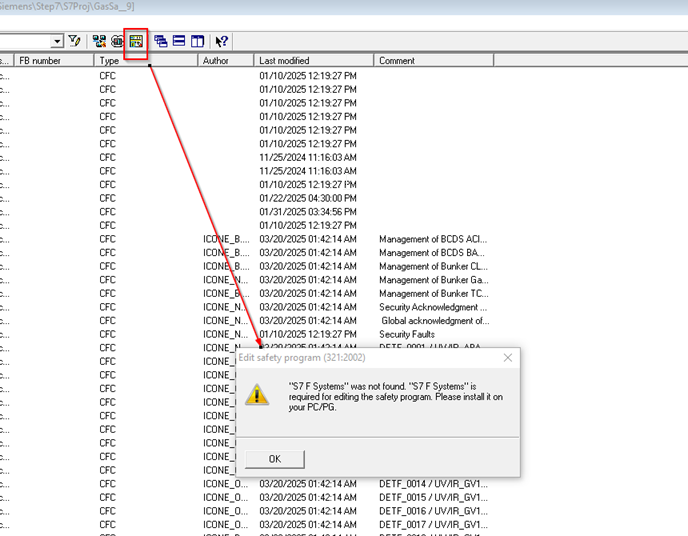The width and height of the screenshot is (688, 536).
Task: Select the 'DETF_0017 / UV/IR_GV1...' comment
Action: pos(434,525)
